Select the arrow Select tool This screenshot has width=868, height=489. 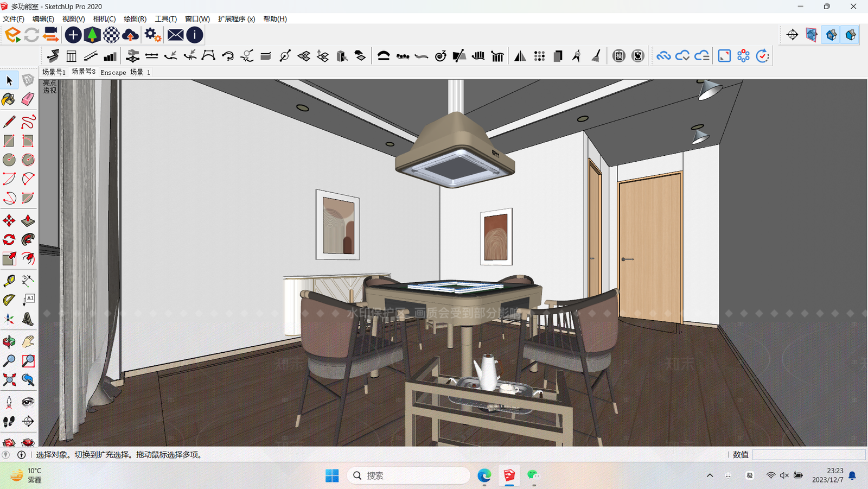point(9,81)
